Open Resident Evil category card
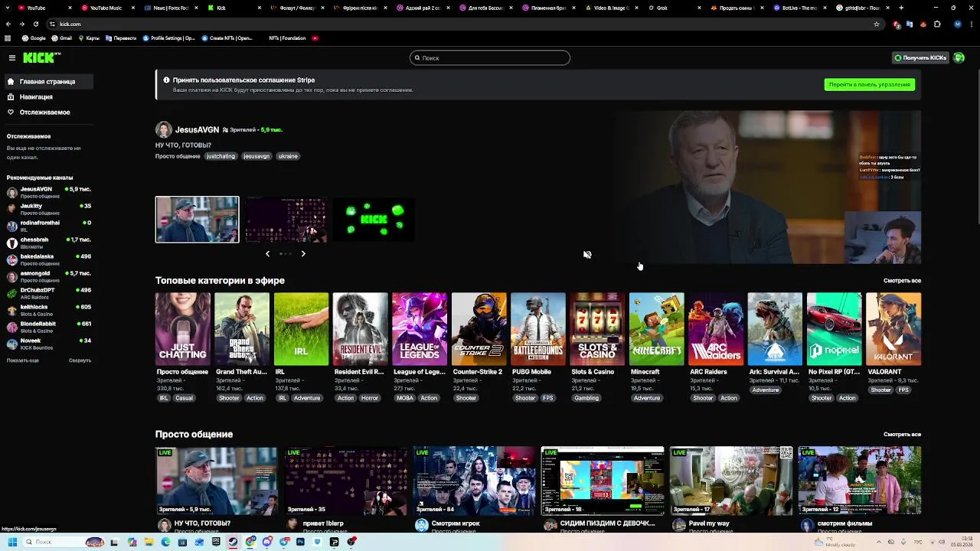 tap(360, 329)
